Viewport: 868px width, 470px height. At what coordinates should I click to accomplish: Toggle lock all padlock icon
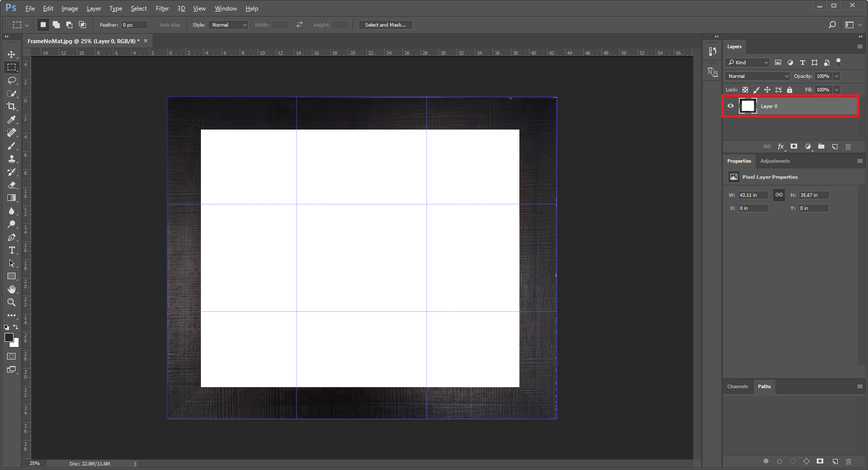790,90
